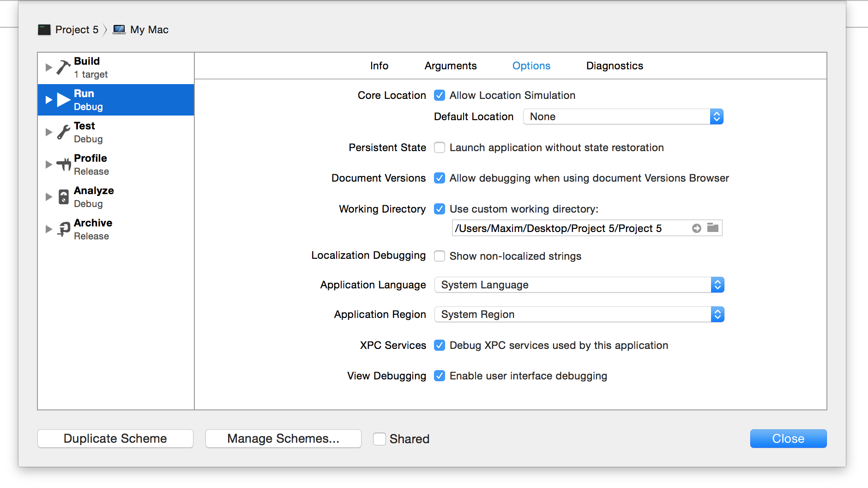This screenshot has width=868, height=488.
Task: Open the Application Language popup
Action: pyautogui.click(x=579, y=285)
